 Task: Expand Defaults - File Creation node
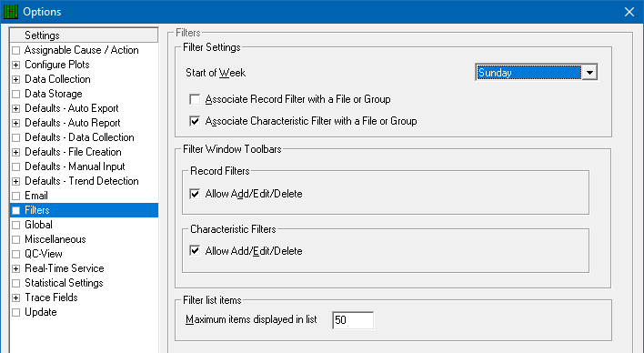pos(16,152)
